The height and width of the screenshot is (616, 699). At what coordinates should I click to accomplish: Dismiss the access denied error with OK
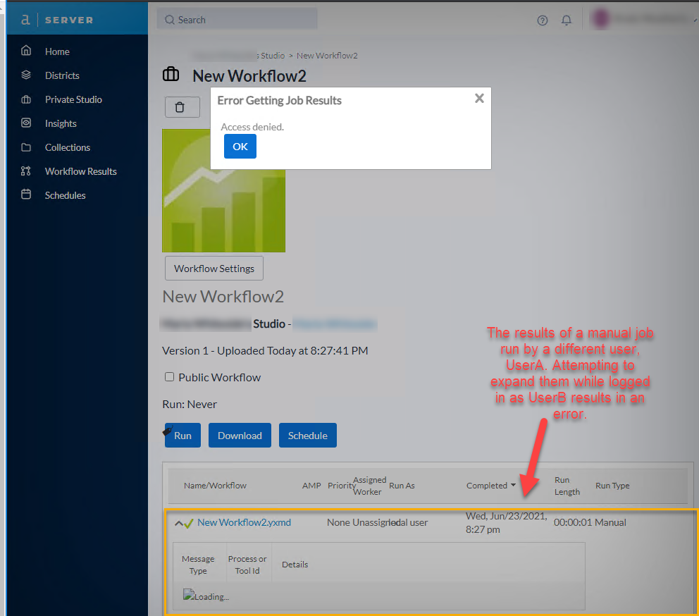pyautogui.click(x=240, y=146)
